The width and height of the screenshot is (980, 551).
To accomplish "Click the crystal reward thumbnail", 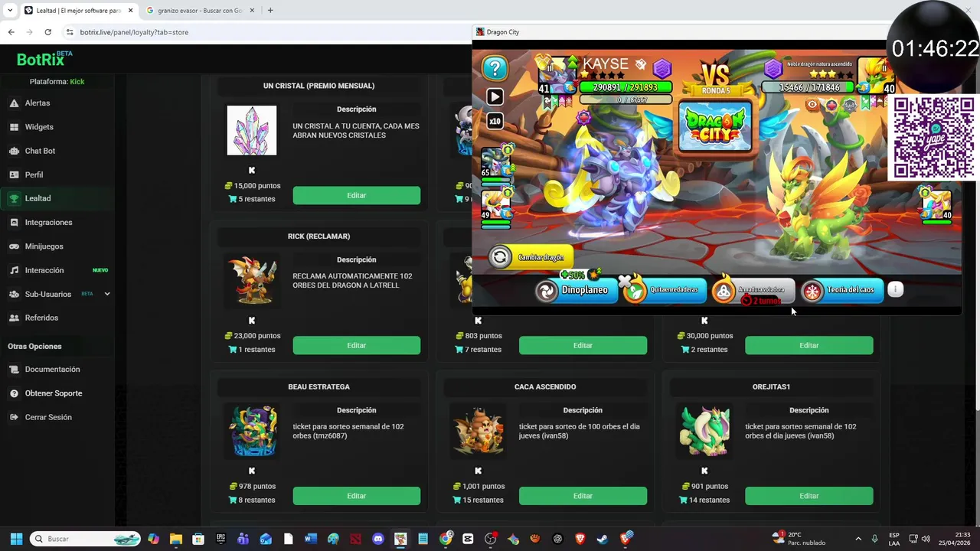I will [x=252, y=131].
